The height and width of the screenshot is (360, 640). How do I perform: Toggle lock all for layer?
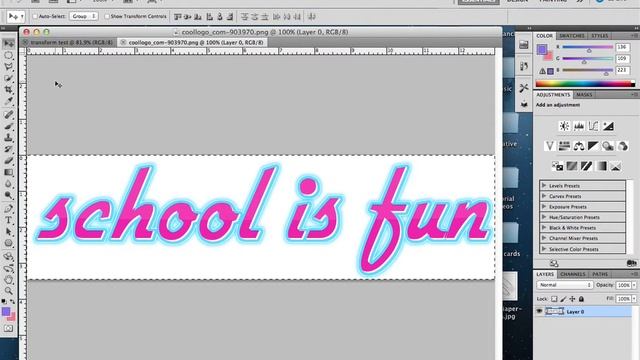point(581,299)
